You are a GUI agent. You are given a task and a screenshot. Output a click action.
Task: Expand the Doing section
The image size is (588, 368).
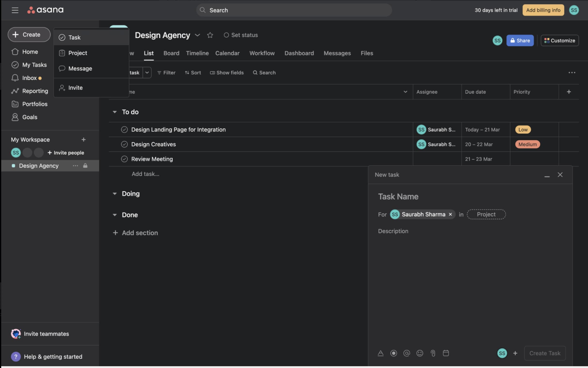115,193
